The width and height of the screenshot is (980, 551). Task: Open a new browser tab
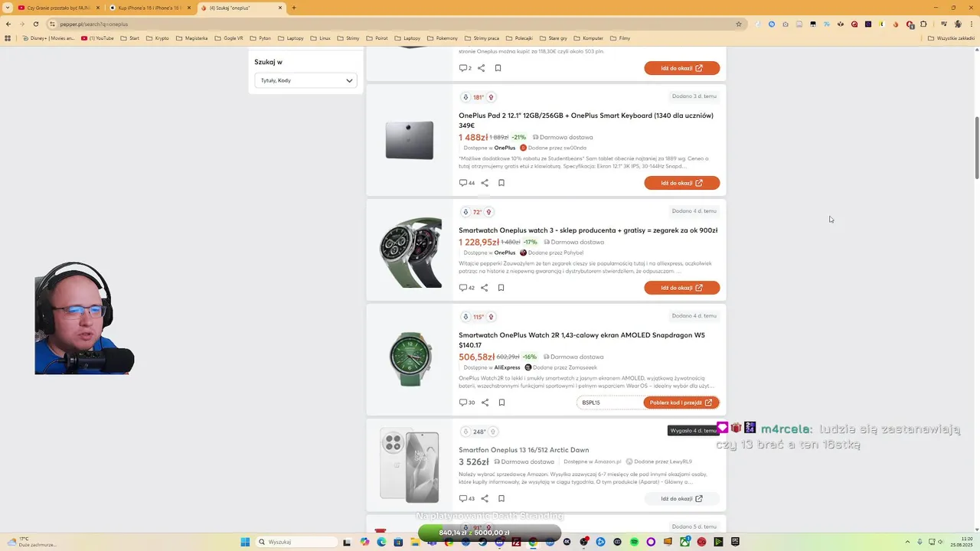pyautogui.click(x=294, y=8)
